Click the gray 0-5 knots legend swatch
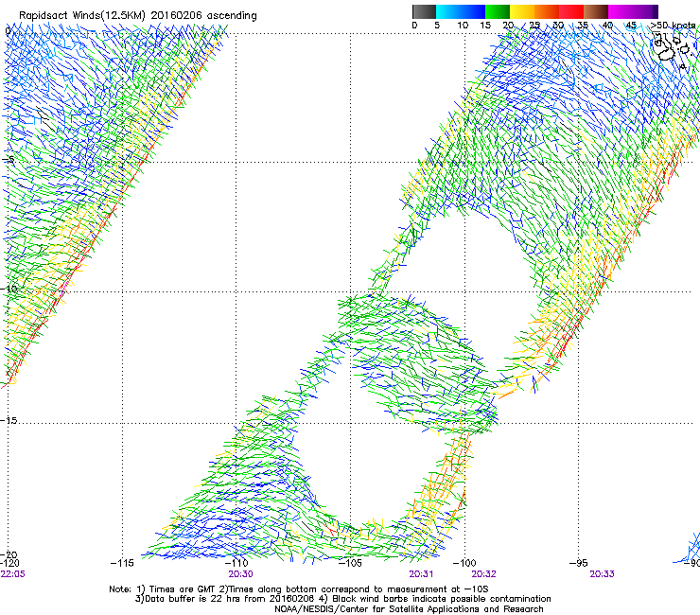This screenshot has height=615, width=700. point(424,11)
